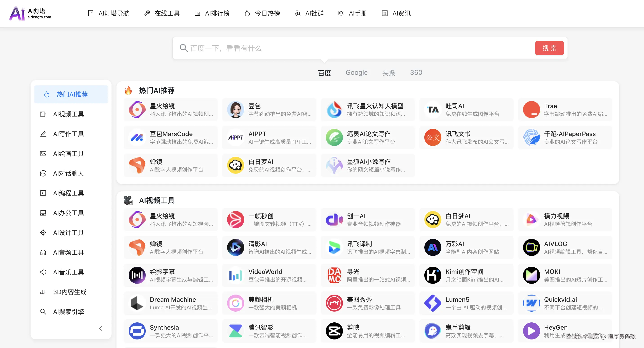This screenshot has height=348, width=644.
Task: Open the 星火绘镜 icon in 热门AI推荐
Action: click(x=137, y=110)
